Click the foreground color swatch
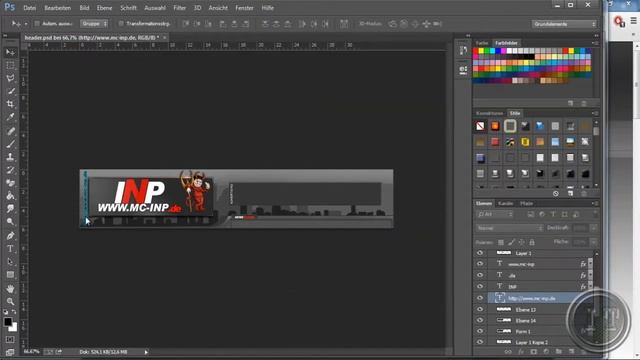This screenshot has height=360, width=640. (8, 322)
